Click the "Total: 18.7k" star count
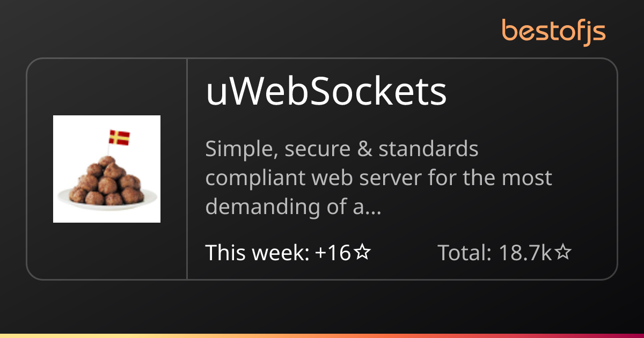Screen dimensions: 644x338 pyautogui.click(x=504, y=252)
